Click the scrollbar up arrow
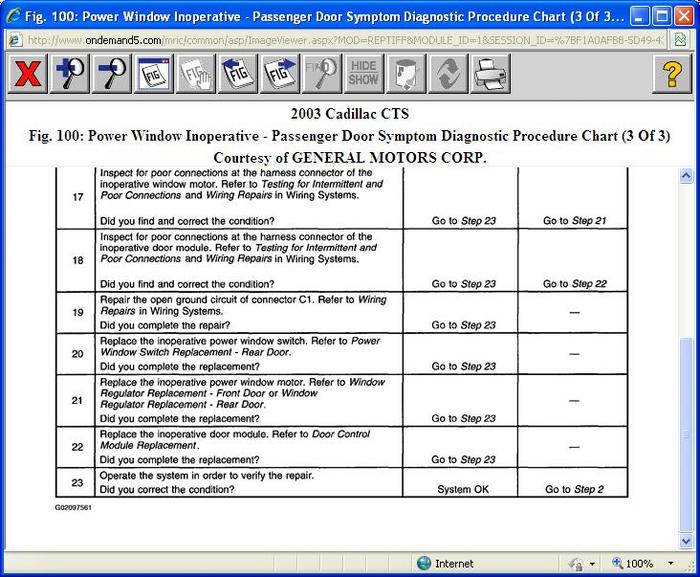 686,175
